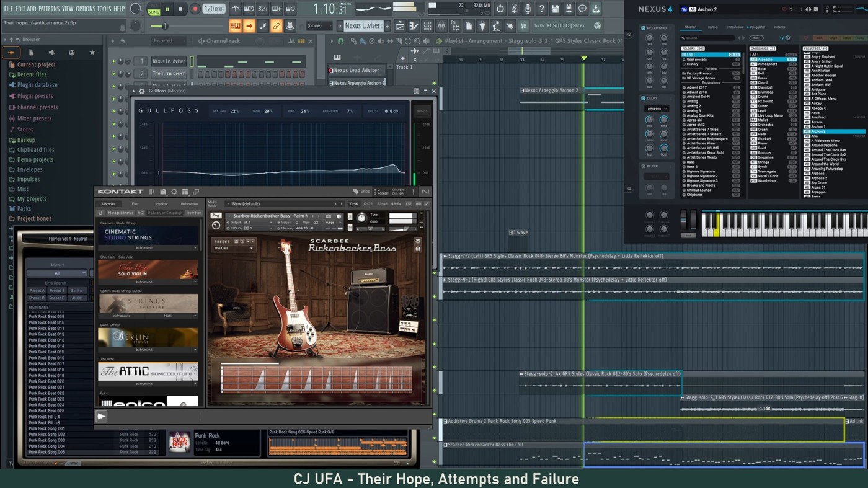Click the Kontakt instrument wrench edit icon
868x488 pixels.
click(216, 216)
